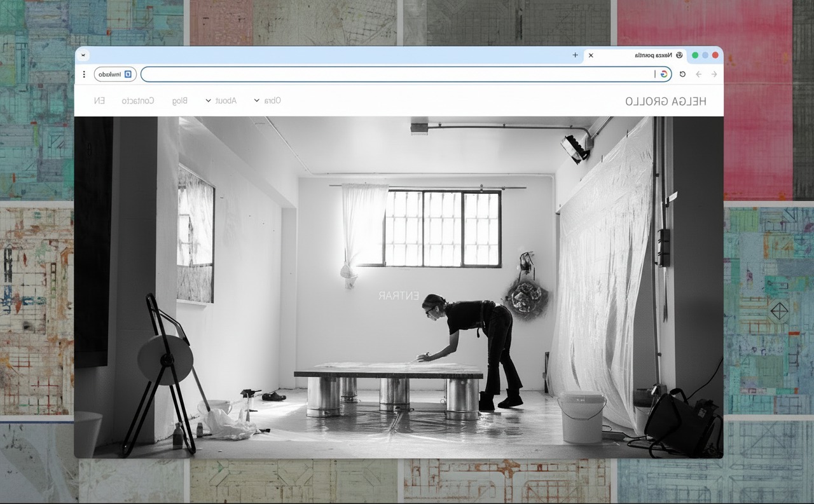Open the browser three-dot menu
This screenshot has width=814, height=504.
84,74
